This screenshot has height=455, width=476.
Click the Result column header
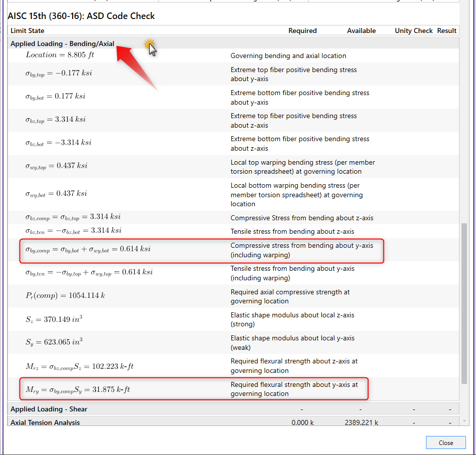446,31
